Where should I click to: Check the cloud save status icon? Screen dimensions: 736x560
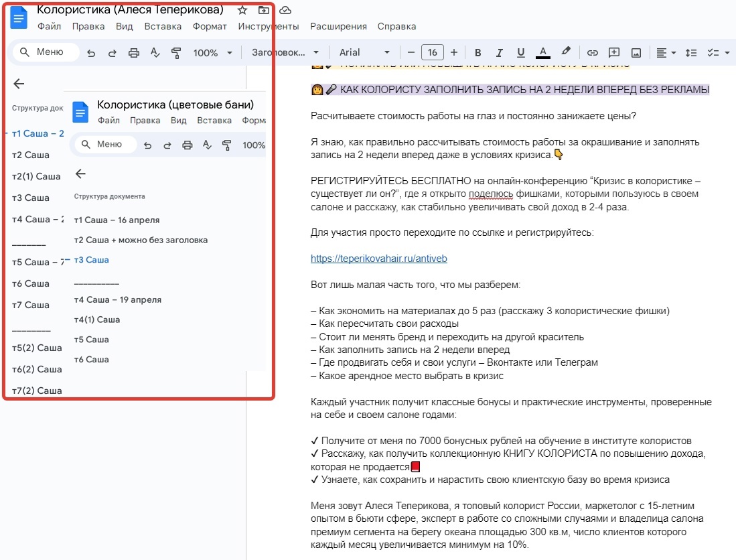(x=285, y=10)
